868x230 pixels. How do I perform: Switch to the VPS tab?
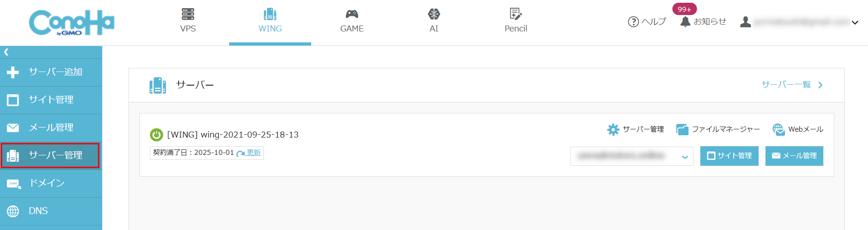(x=188, y=21)
